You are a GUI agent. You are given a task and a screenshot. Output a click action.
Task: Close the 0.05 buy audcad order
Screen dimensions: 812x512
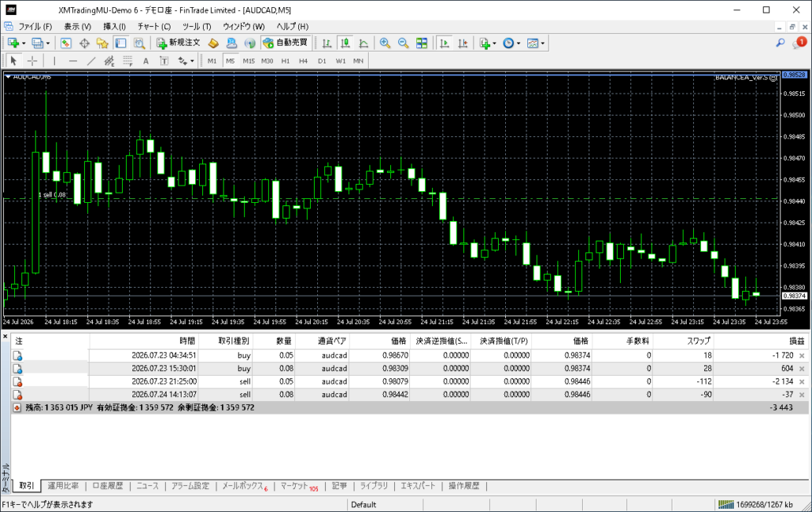point(802,356)
